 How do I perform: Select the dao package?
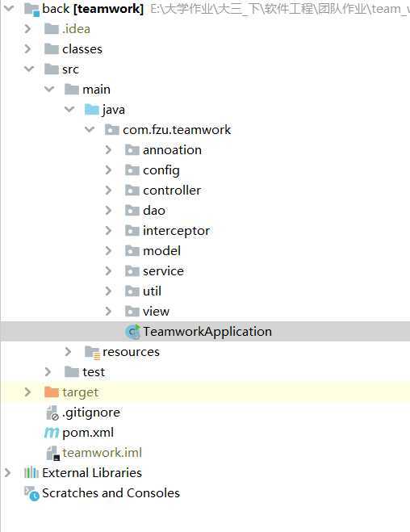coord(154,211)
